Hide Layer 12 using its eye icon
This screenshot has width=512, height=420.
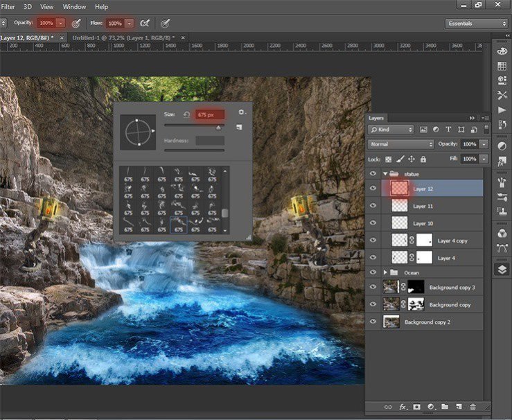click(x=373, y=188)
